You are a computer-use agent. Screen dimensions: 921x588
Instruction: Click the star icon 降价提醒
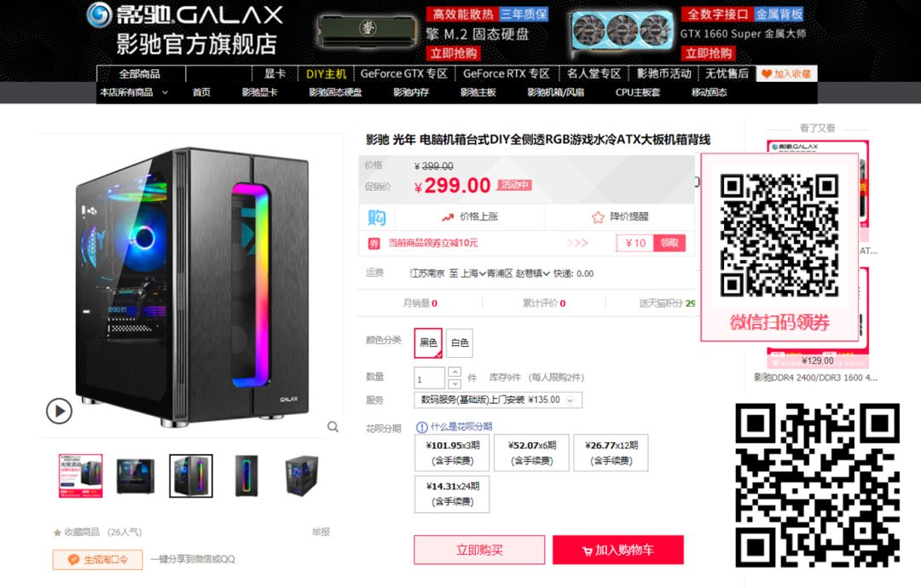pos(598,217)
